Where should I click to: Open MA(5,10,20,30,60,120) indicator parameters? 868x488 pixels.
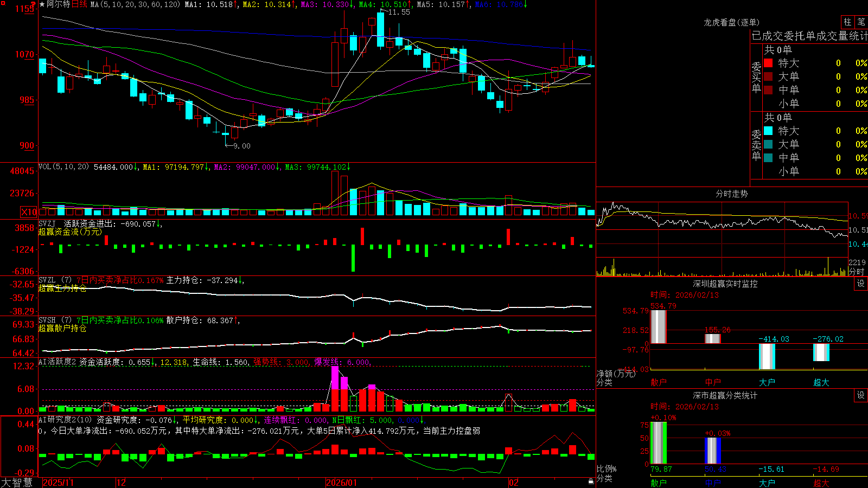click(x=135, y=4)
